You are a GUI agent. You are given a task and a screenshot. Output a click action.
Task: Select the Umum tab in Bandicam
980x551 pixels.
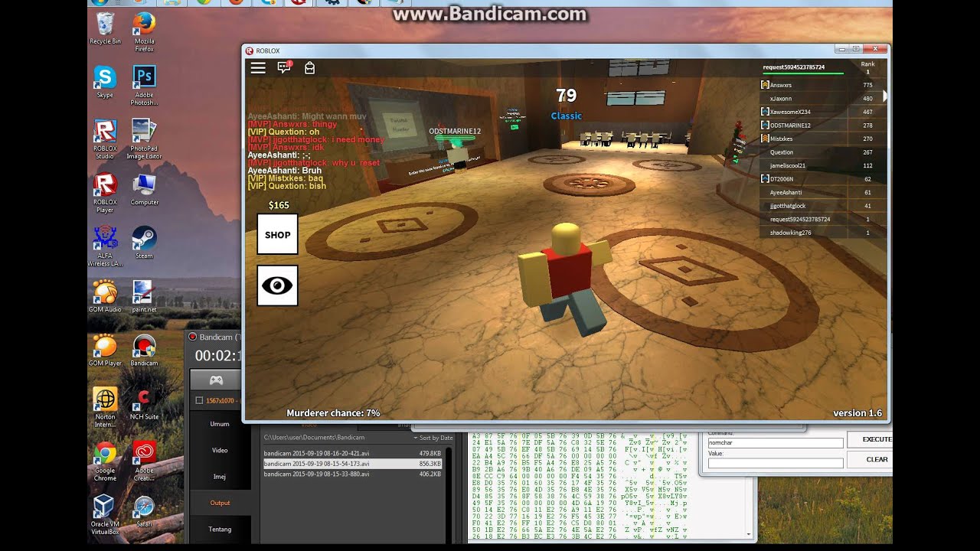220,423
